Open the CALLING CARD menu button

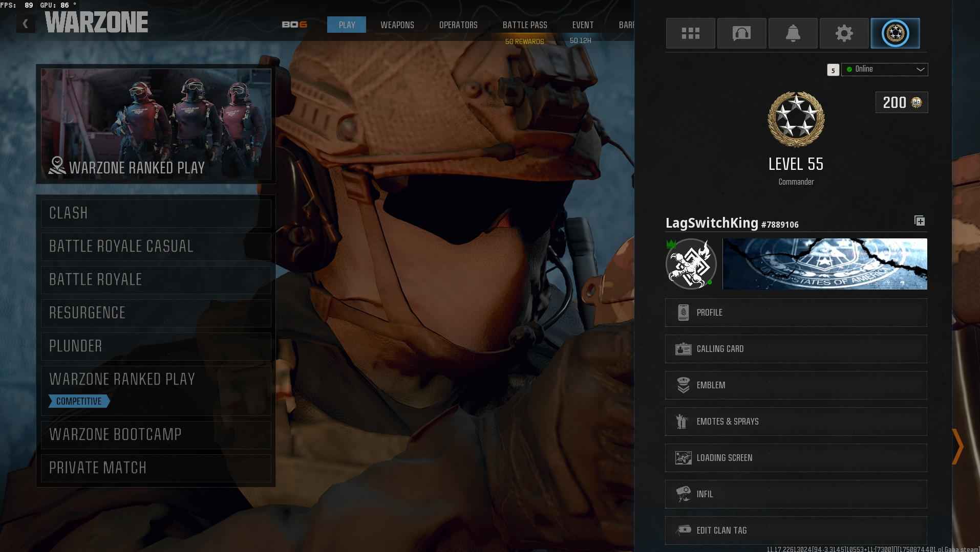pos(796,349)
